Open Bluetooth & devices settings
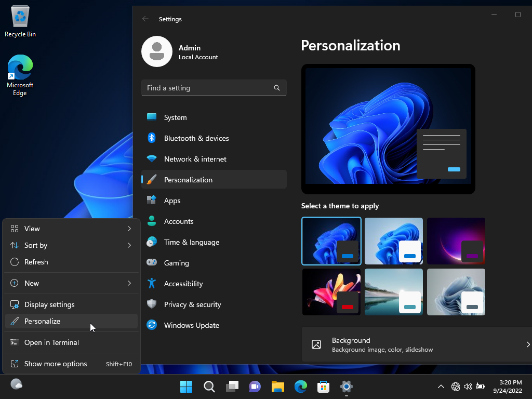Screen dimensions: 532x399 pos(214,138)
